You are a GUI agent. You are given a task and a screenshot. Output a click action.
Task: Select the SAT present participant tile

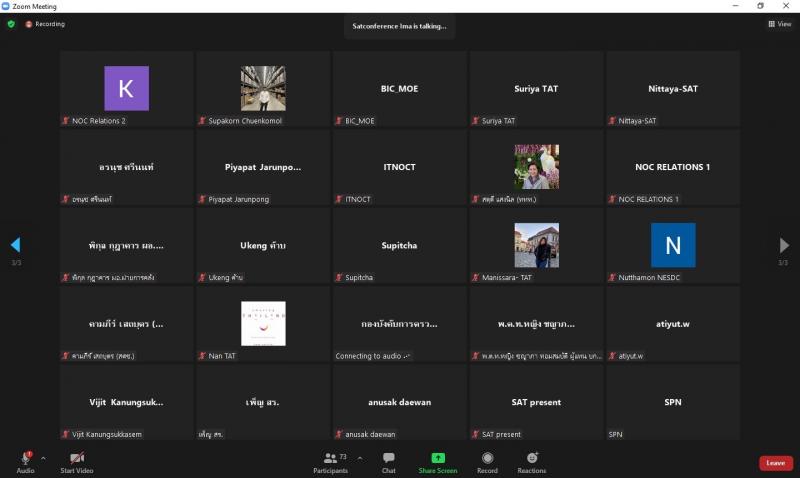coord(536,402)
